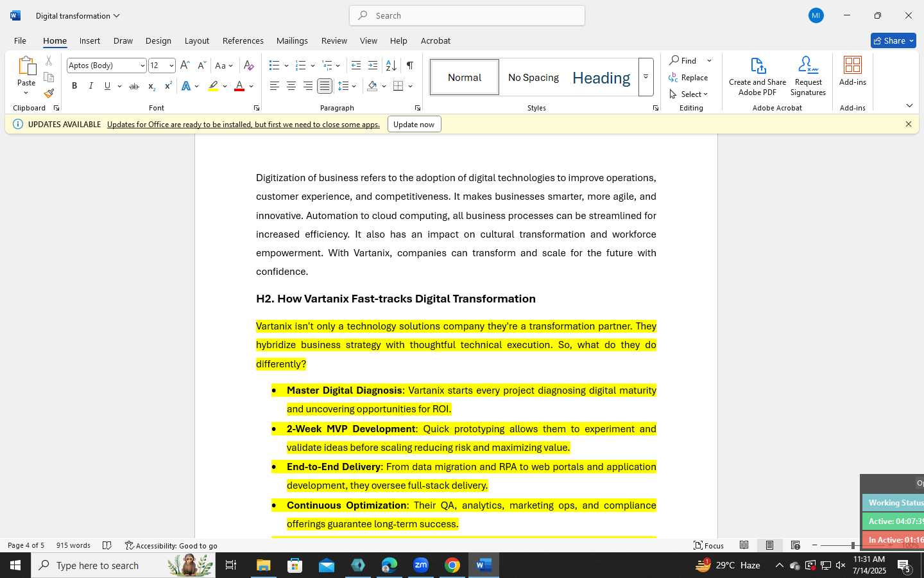Apply yellow text highlight color
The height and width of the screenshot is (578, 924).
[213, 86]
